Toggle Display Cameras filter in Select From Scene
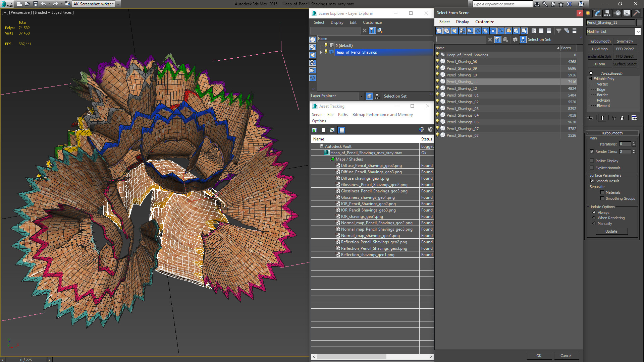 [462, 31]
